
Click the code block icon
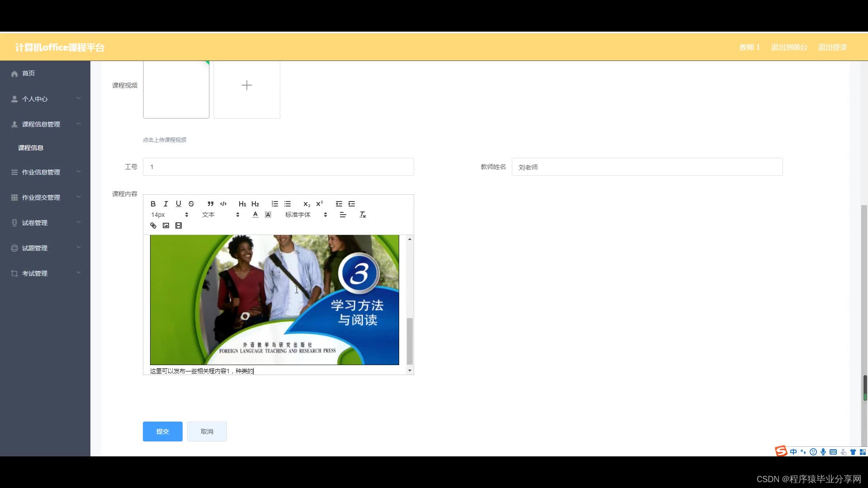click(x=223, y=204)
